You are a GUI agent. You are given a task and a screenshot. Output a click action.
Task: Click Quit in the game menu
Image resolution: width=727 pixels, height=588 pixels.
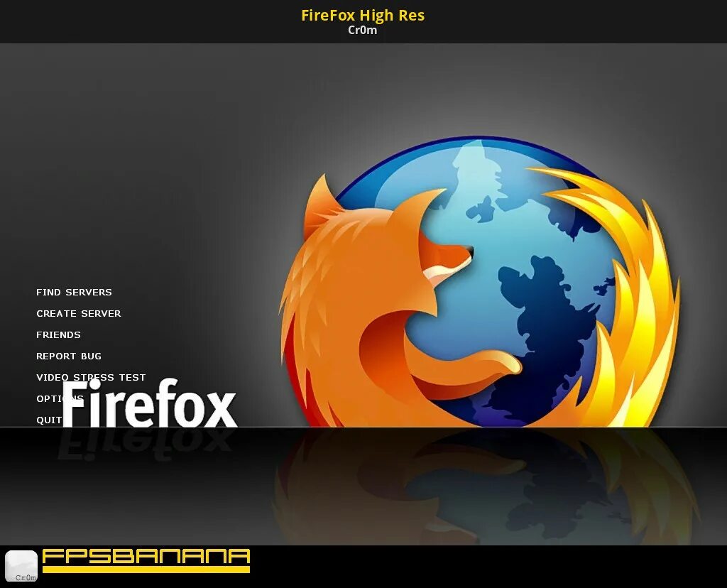click(49, 420)
